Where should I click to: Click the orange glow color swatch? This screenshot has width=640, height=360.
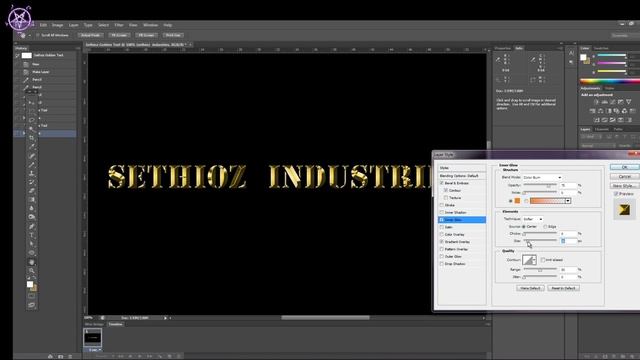(517, 201)
